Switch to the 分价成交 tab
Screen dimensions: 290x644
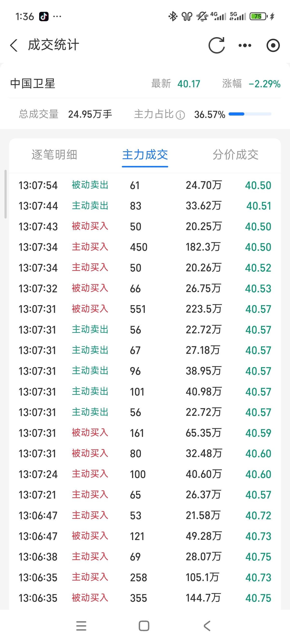coord(235,155)
